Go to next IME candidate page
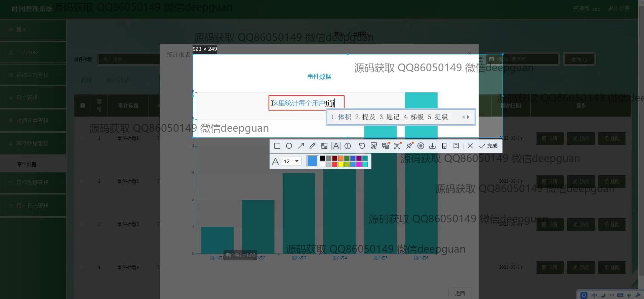Image resolution: width=644 pixels, height=299 pixels. (468, 117)
